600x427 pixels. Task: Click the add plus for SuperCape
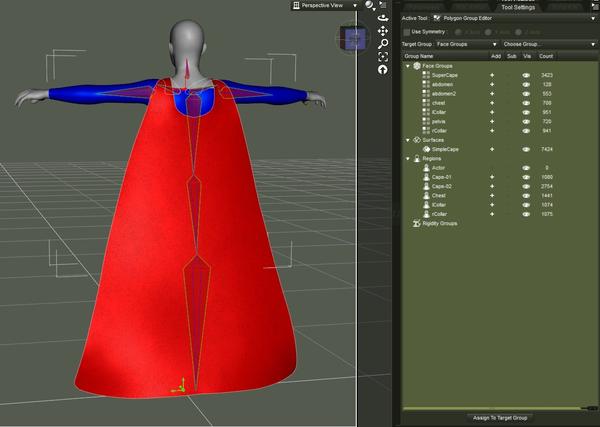pyautogui.click(x=492, y=75)
